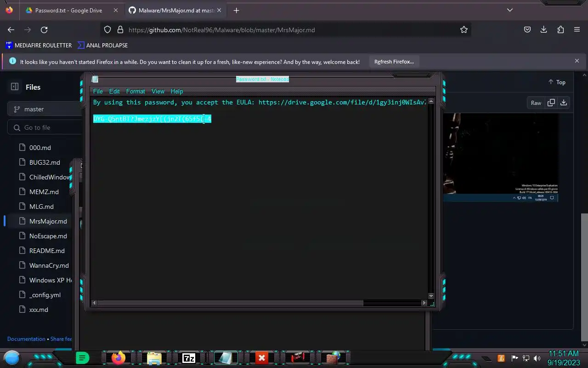Open BUG32.md in file tree
588x368 pixels.
coord(45,162)
